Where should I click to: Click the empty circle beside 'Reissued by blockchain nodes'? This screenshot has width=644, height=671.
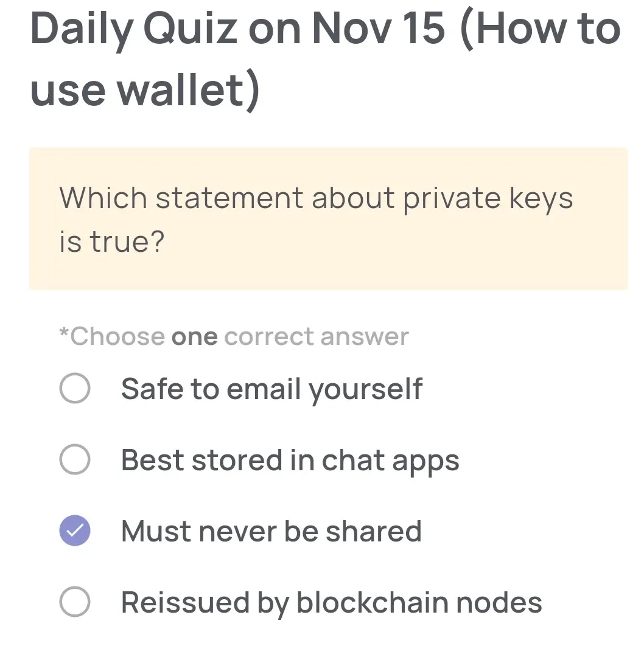(x=74, y=602)
